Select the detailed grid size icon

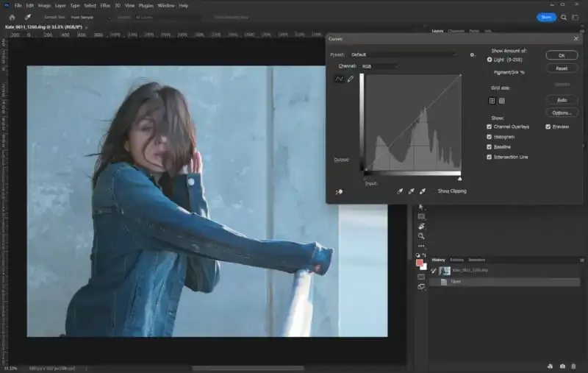coord(502,101)
